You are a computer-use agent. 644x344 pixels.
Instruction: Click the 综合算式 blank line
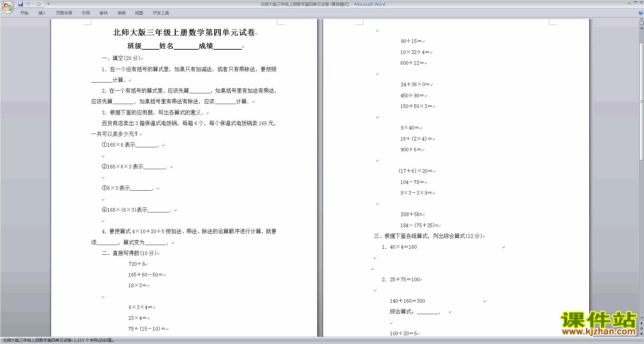point(415,312)
